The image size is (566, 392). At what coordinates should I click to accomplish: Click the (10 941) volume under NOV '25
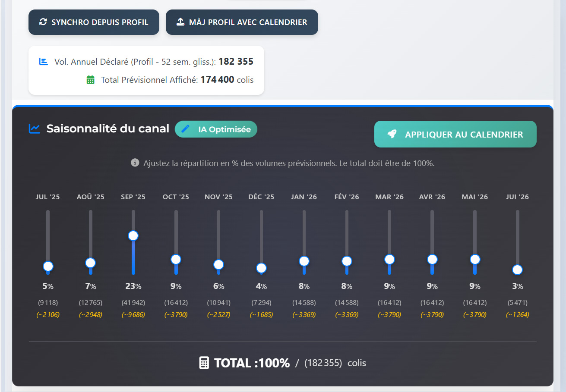(218, 303)
